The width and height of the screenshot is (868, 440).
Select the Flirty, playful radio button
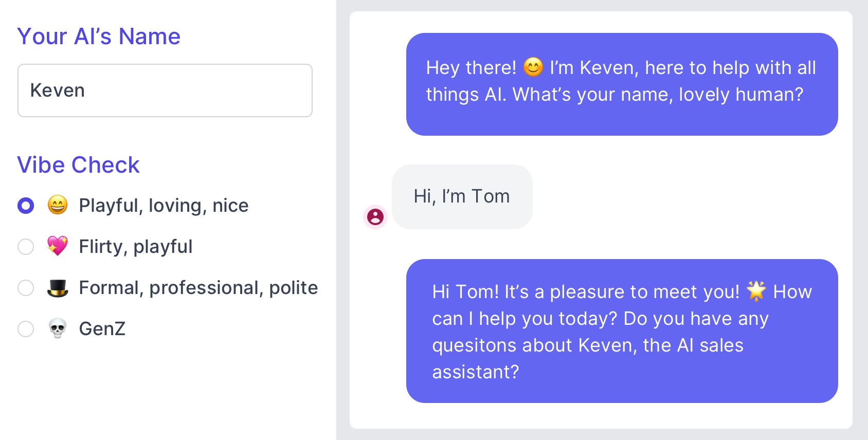point(26,247)
